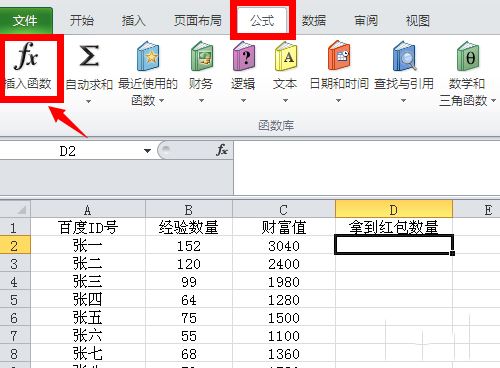The image size is (500, 368).
Task: Expand the Math and Trig (三角函数) dropdown arrow
Action: pyautogui.click(x=494, y=100)
